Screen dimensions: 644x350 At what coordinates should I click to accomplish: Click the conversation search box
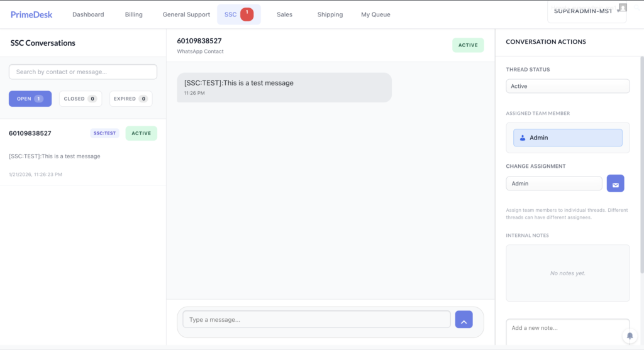click(x=82, y=72)
